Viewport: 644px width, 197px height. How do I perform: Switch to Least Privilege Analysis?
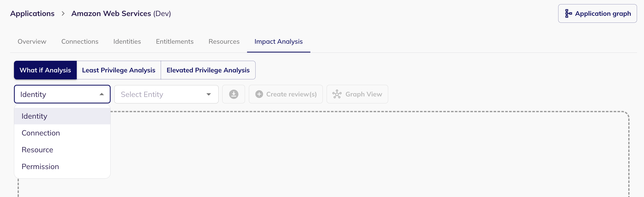[119, 70]
